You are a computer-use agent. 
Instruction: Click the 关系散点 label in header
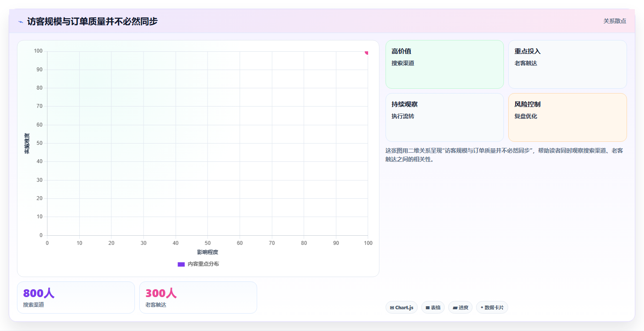614,21
